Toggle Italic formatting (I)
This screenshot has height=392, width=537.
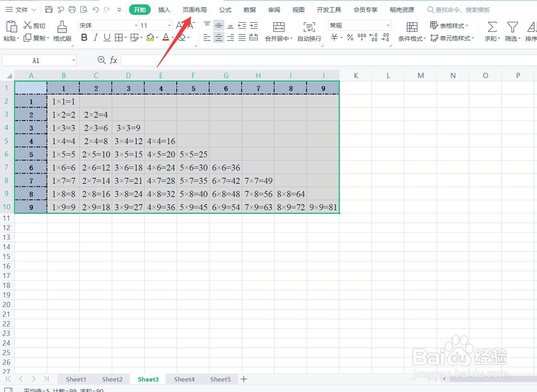point(95,38)
